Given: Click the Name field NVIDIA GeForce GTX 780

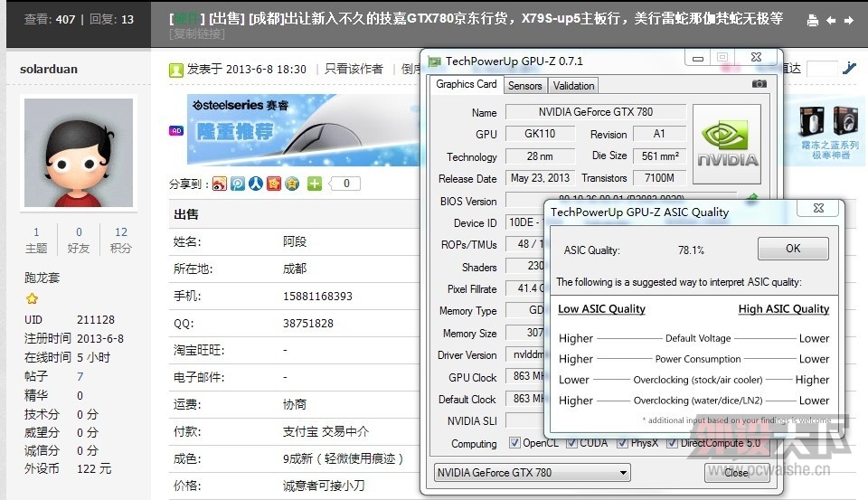Looking at the screenshot, I should click(596, 112).
